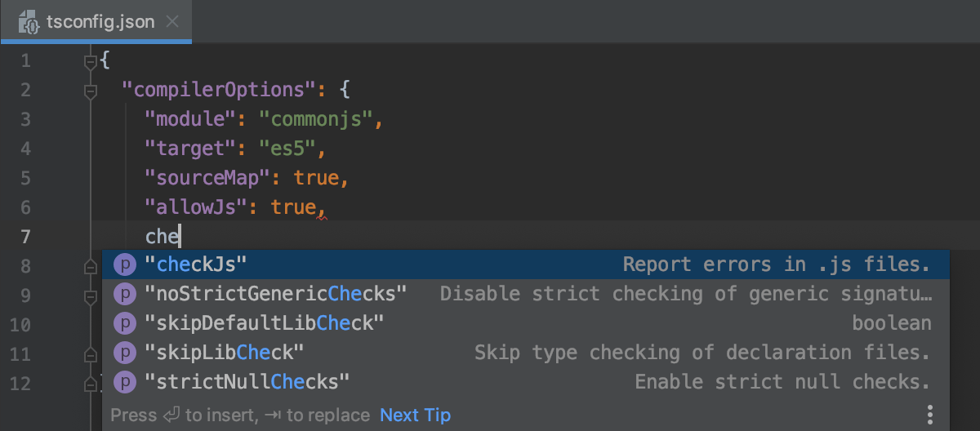The height and width of the screenshot is (431, 980).
Task: Click the "module" key on line 3
Action: 190,119
